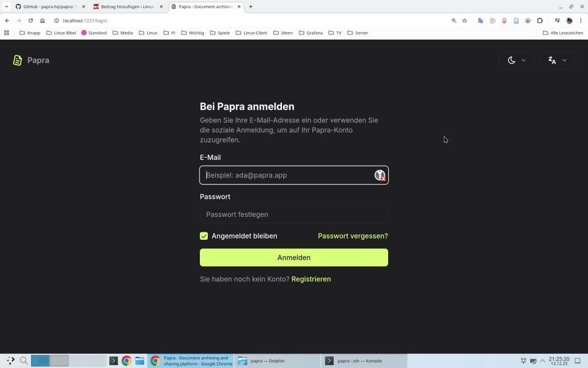Focus the Passwort input field

293,214
